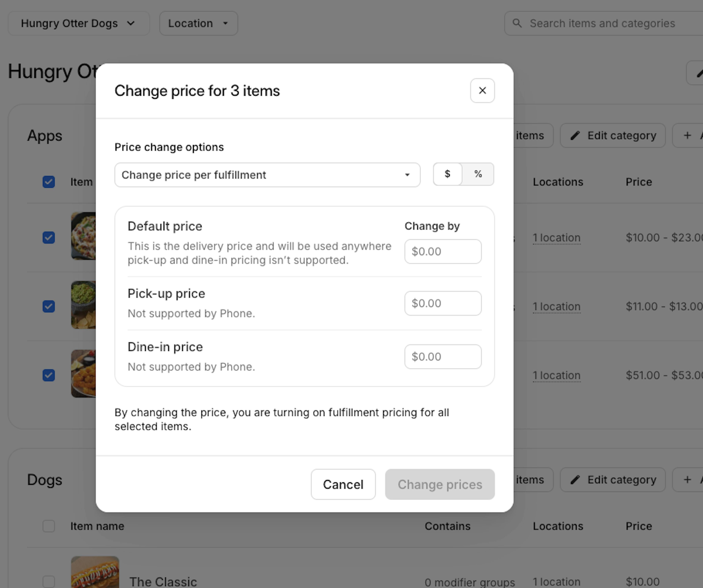This screenshot has width=703, height=588.
Task: Uncheck the first Apps item checkbox
Action: pyautogui.click(x=49, y=237)
